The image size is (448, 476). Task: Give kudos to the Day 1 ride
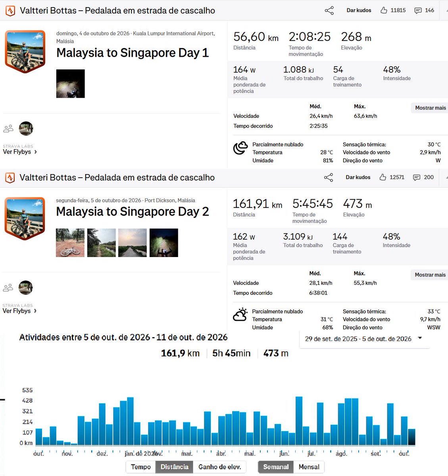(359, 10)
